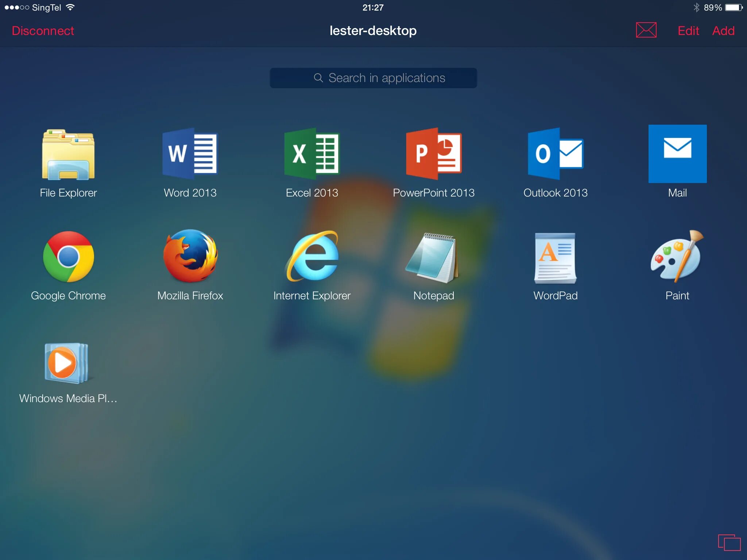Launch the Notepad app

tap(433, 257)
